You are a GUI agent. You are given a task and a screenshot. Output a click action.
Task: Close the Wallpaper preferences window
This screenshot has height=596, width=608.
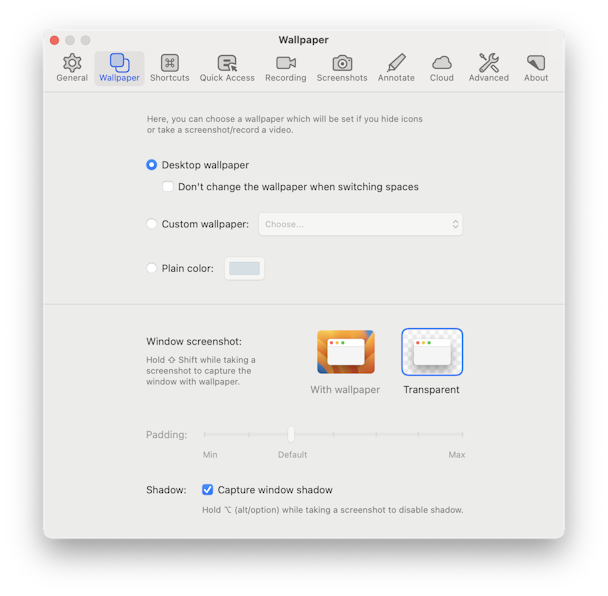tap(55, 40)
